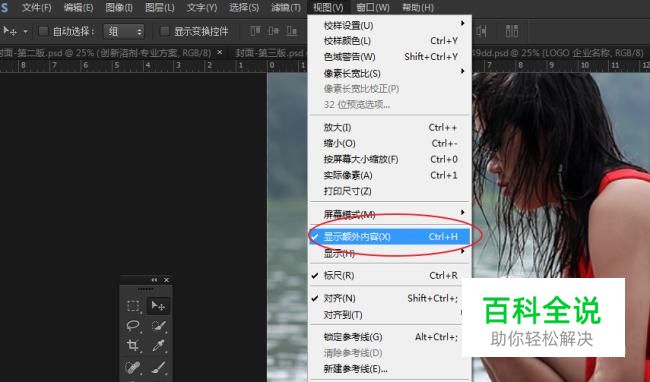Choose 校样颜色(L) from the View menu
The width and height of the screenshot is (650, 382).
[390, 41]
